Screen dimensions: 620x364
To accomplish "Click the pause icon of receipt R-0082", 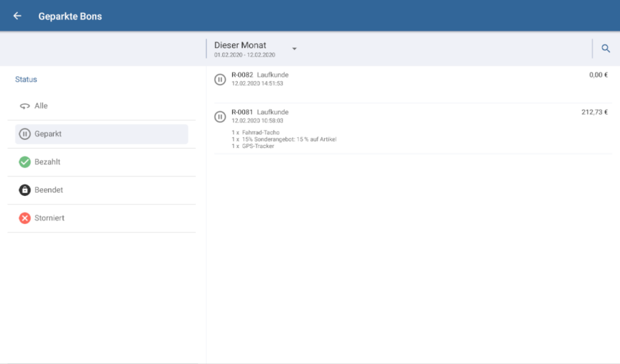I will (220, 79).
